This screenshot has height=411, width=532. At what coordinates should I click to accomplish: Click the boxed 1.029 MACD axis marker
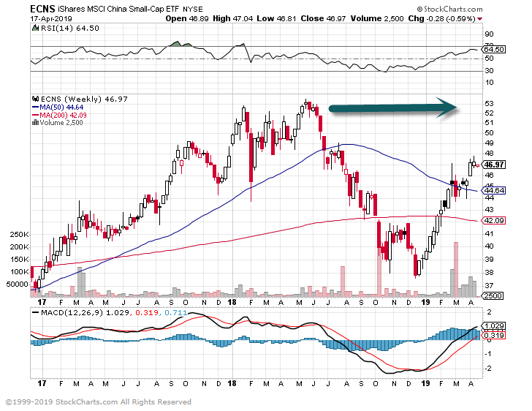[x=494, y=326]
